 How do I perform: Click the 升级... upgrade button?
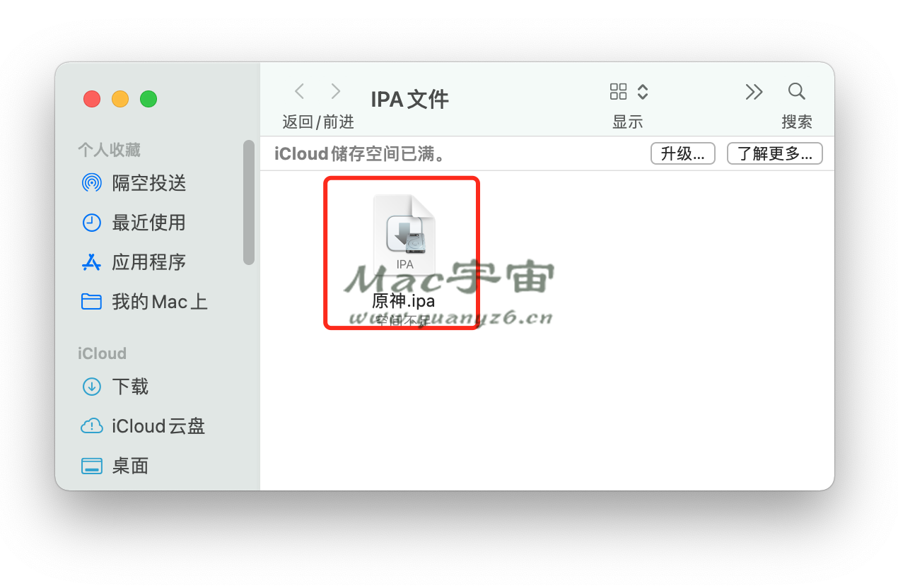click(x=682, y=153)
